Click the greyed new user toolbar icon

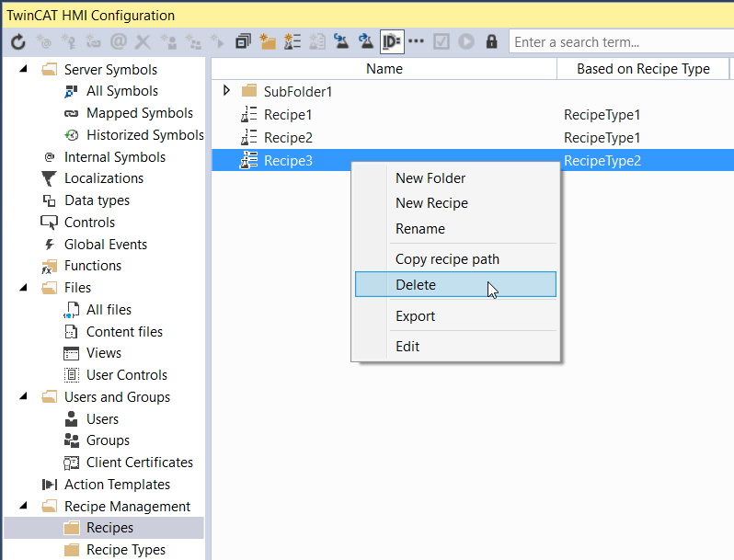point(168,42)
